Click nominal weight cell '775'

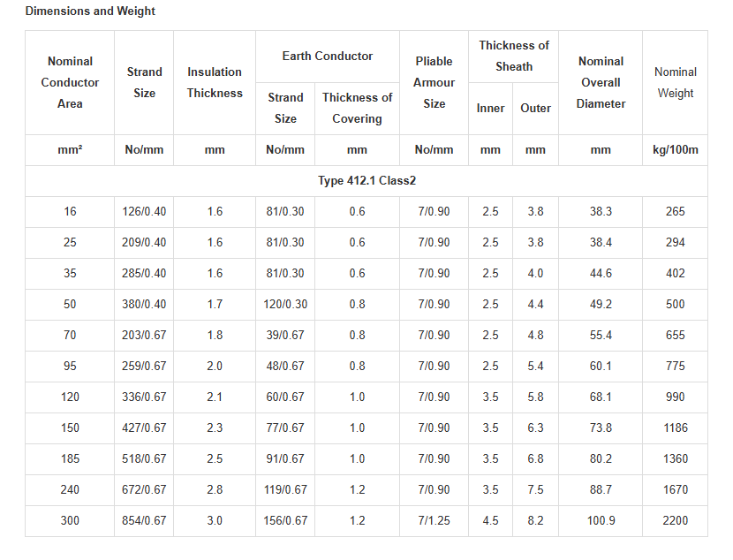pos(676,366)
